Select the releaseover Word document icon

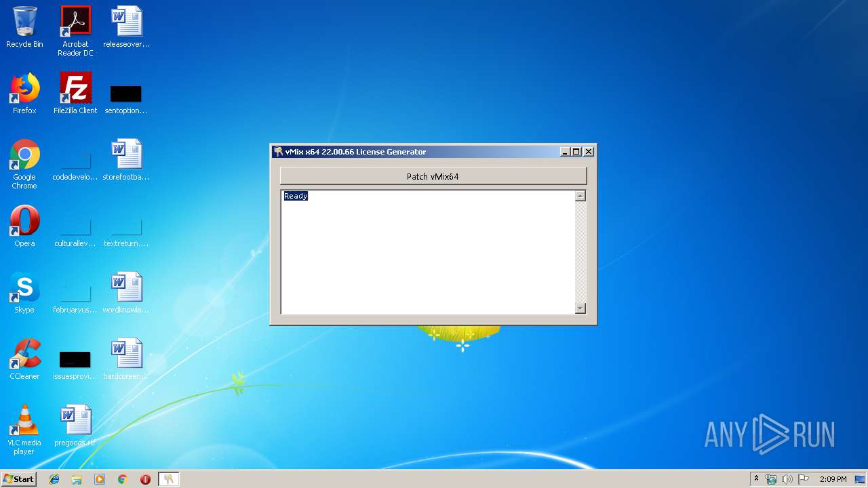tap(126, 27)
